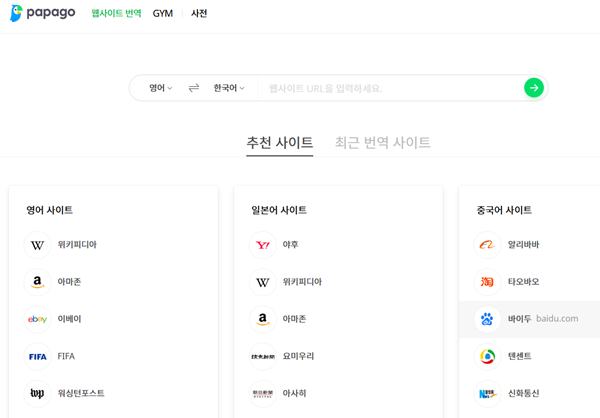Submit URL with the green arrow button

click(534, 88)
